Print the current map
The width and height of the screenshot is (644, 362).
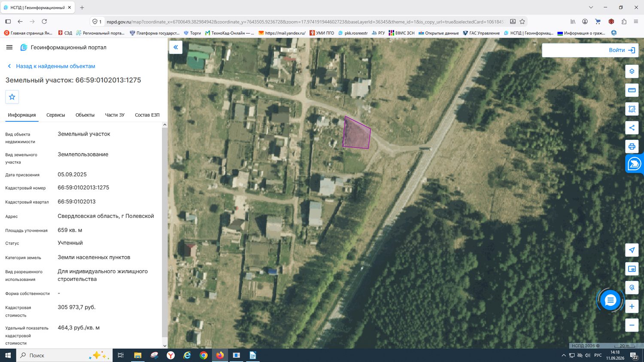(x=632, y=147)
